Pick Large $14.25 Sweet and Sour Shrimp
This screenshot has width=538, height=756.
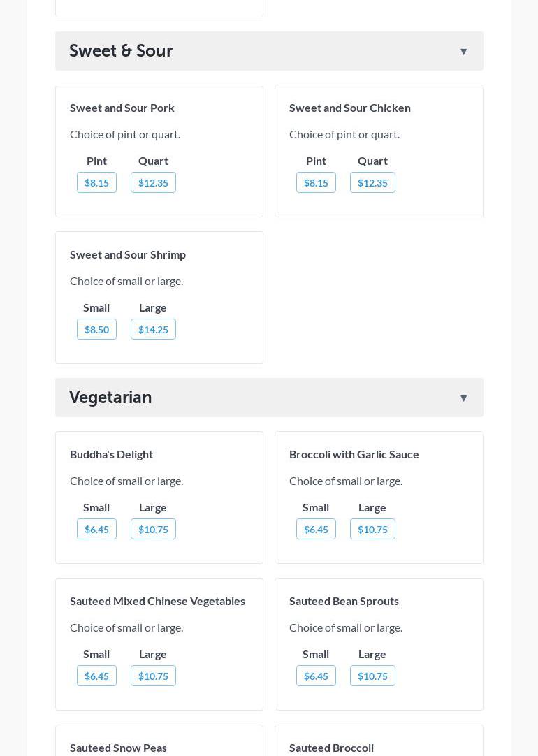point(153,330)
